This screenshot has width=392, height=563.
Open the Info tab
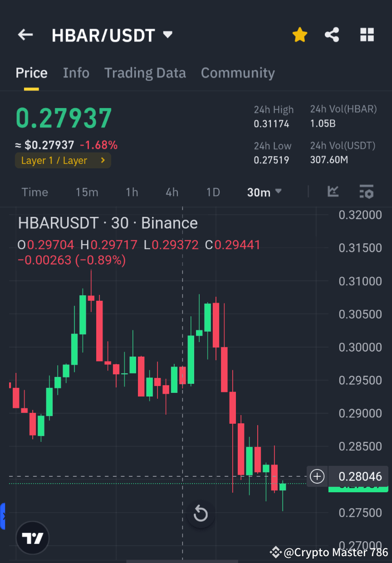tap(76, 73)
